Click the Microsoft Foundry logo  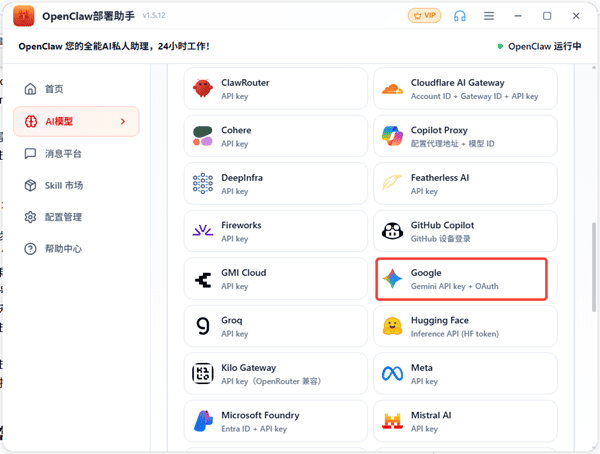pos(203,421)
